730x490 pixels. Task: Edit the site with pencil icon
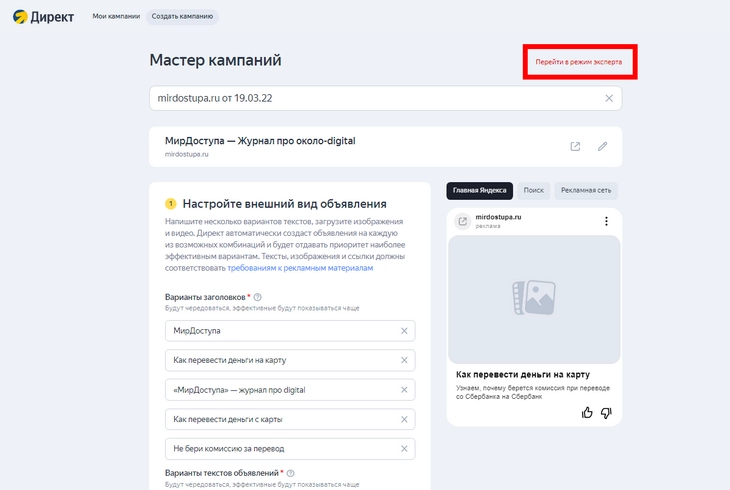tap(602, 146)
